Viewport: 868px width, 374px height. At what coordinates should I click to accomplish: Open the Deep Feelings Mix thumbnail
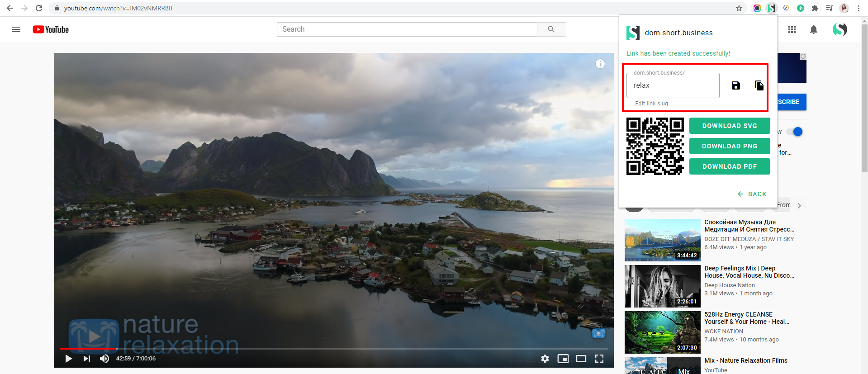tap(663, 286)
